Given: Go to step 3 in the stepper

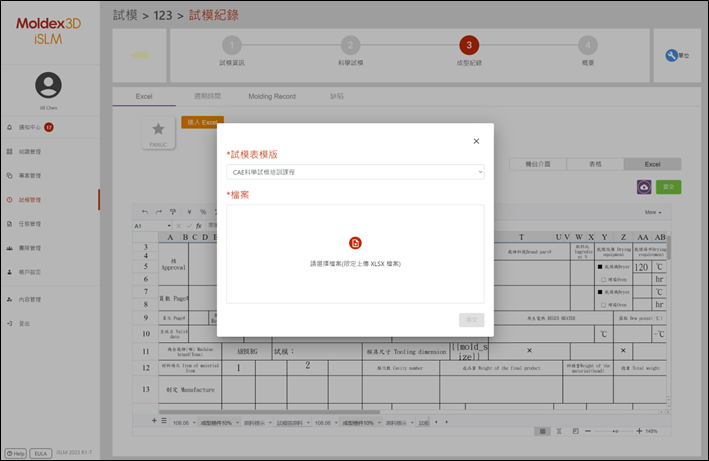Looking at the screenshot, I should tap(469, 45).
